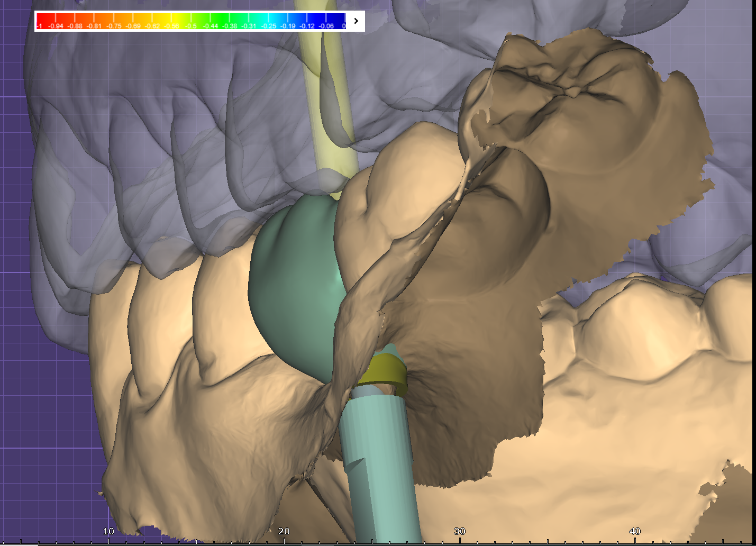Choose the cyan -0.25 color scale value
756x546 pixels.
coord(269,21)
